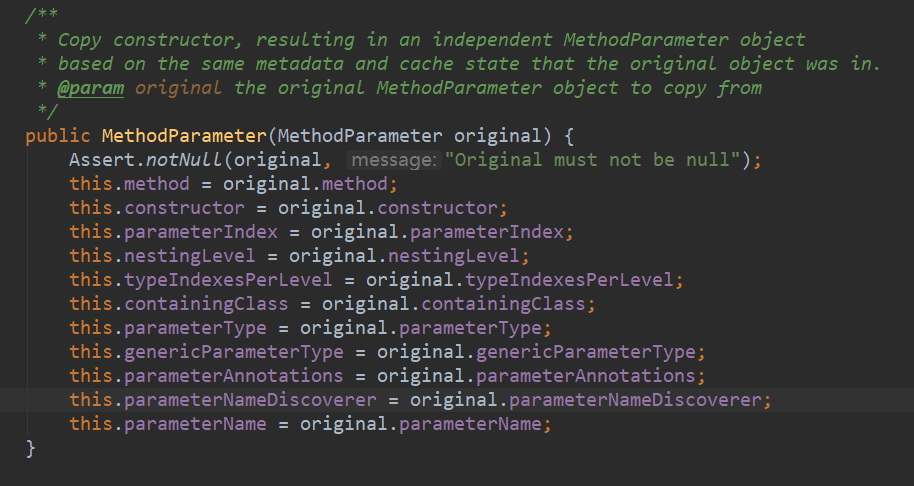The width and height of the screenshot is (914, 486).
Task: Click 'this.parameterName' on the last assignment line
Action: click(167, 424)
